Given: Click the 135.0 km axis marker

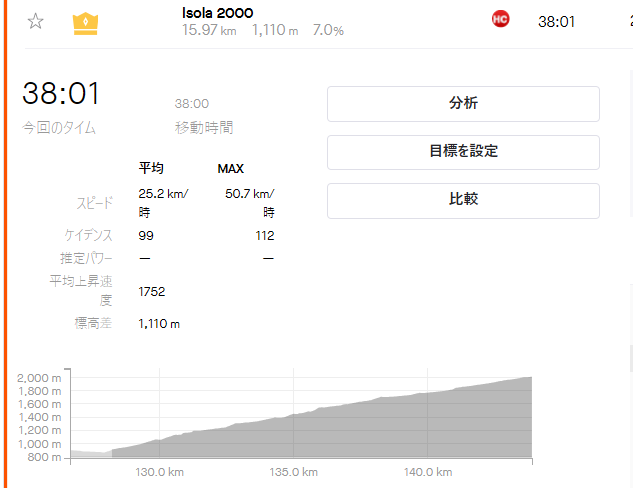Looking at the screenshot, I should pos(292,472).
